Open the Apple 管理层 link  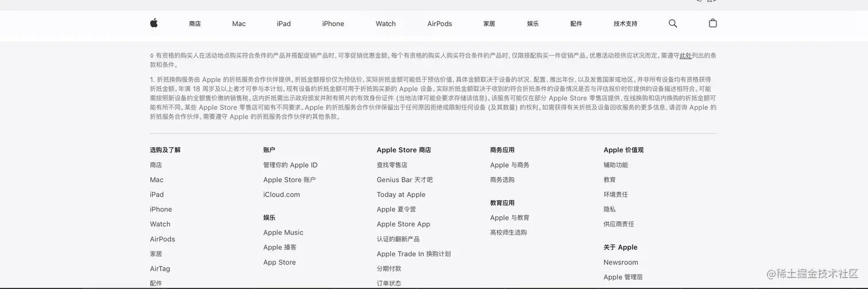pyautogui.click(x=623, y=278)
